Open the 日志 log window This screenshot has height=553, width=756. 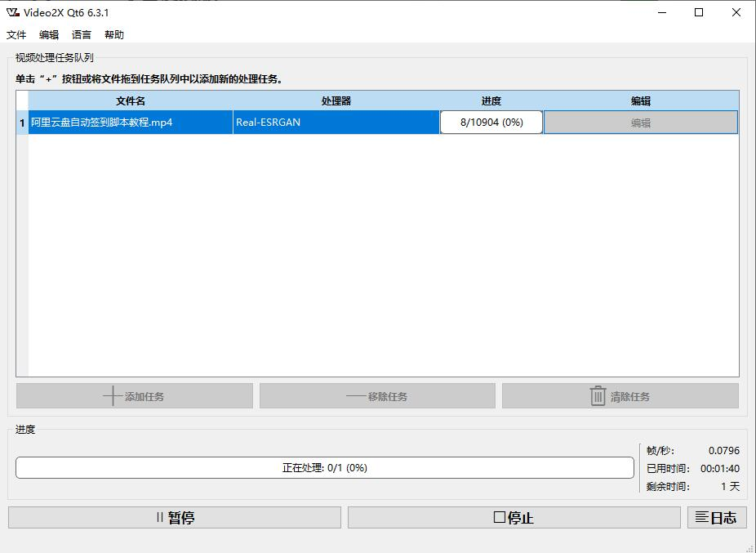tap(716, 517)
